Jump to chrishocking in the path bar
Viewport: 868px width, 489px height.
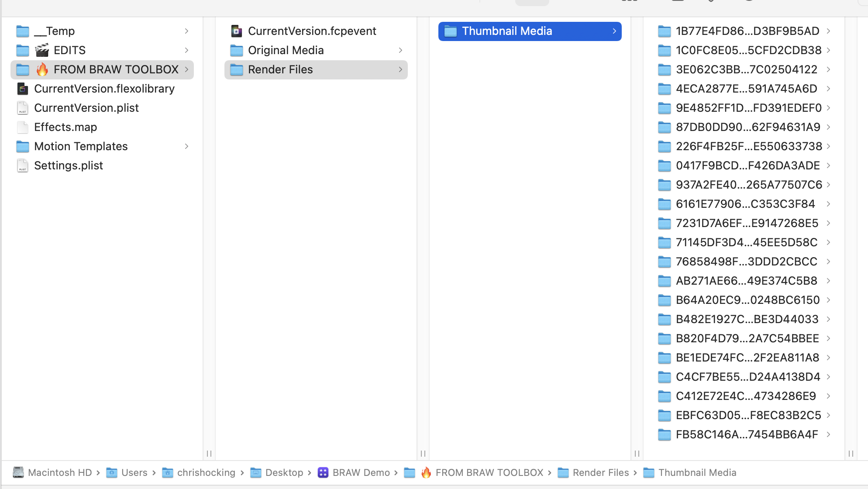(206, 472)
